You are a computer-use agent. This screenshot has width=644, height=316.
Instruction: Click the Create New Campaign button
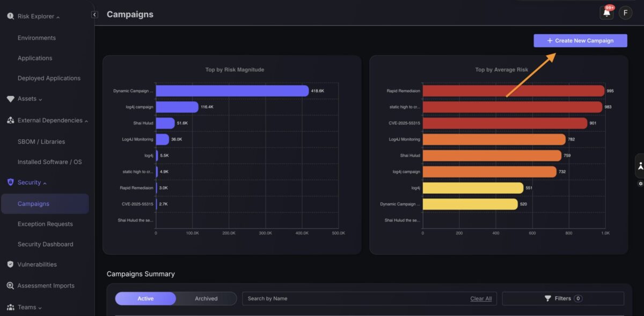click(580, 41)
